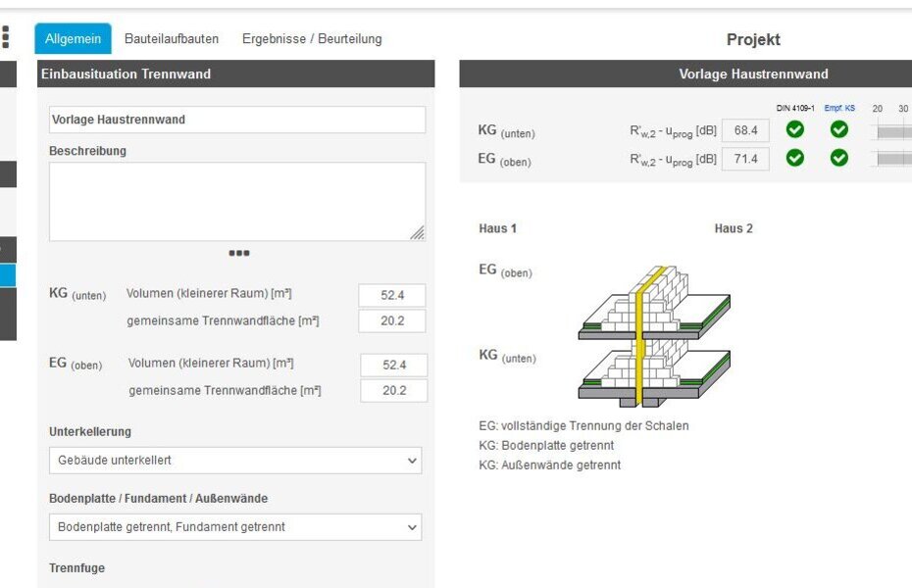This screenshot has height=588, width=912.
Task: Click the KG Volumen (kleinerer Raum) field
Action: (x=392, y=295)
